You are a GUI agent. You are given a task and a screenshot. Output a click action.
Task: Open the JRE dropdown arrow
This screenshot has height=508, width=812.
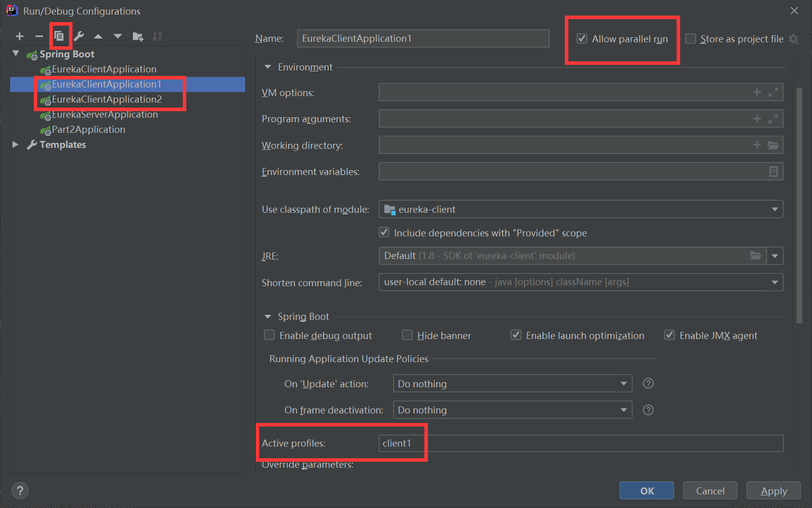click(775, 256)
